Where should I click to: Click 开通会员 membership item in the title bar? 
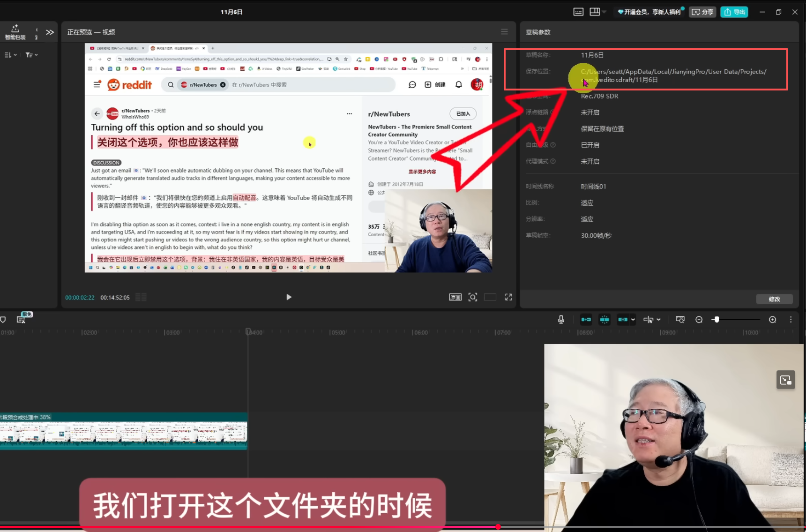pyautogui.click(x=649, y=12)
